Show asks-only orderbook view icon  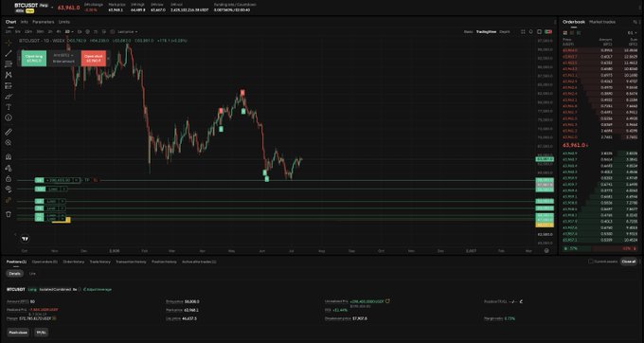571,32
